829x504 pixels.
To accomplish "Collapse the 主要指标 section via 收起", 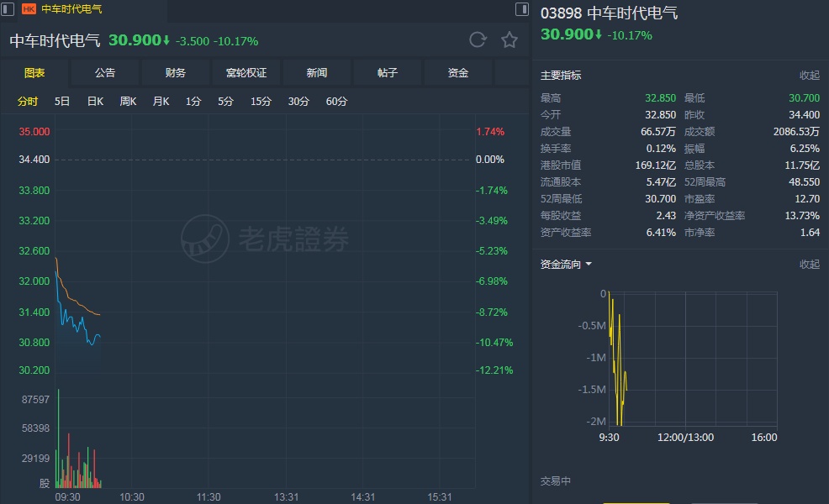I will pyautogui.click(x=809, y=76).
